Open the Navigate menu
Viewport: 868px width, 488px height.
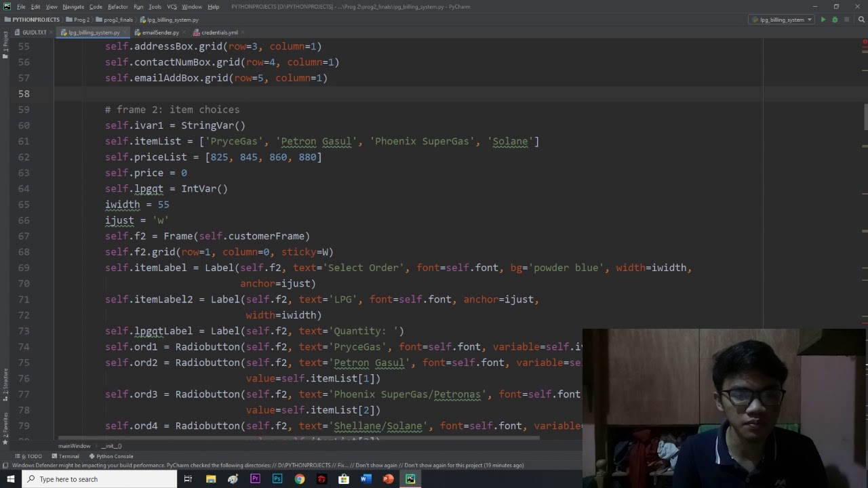click(73, 7)
